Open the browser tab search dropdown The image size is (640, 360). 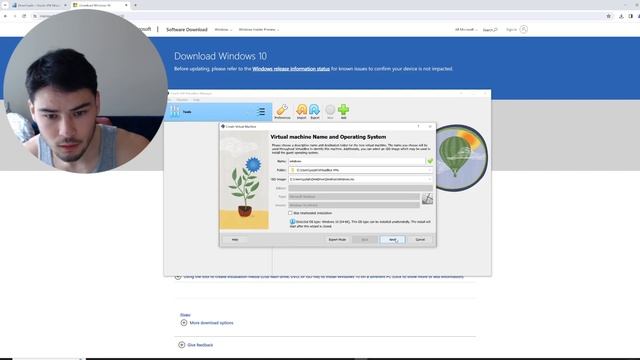pos(5,5)
